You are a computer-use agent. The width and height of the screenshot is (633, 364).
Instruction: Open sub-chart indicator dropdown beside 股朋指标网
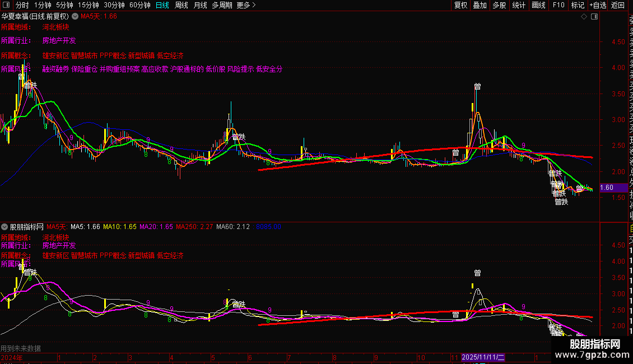tap(4, 227)
